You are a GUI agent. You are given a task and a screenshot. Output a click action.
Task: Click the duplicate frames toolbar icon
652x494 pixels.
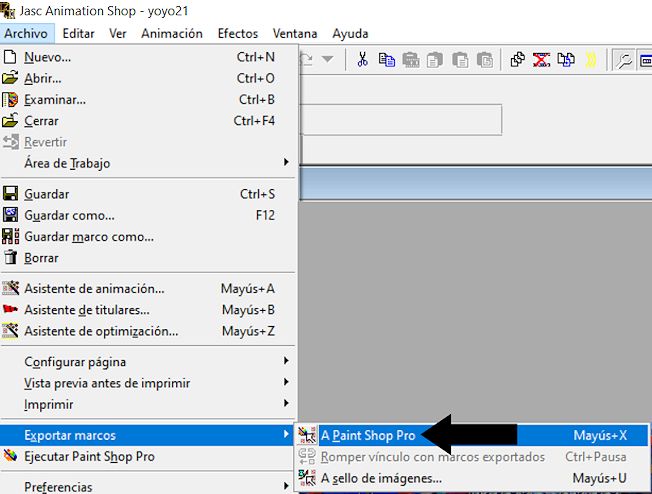click(x=517, y=60)
